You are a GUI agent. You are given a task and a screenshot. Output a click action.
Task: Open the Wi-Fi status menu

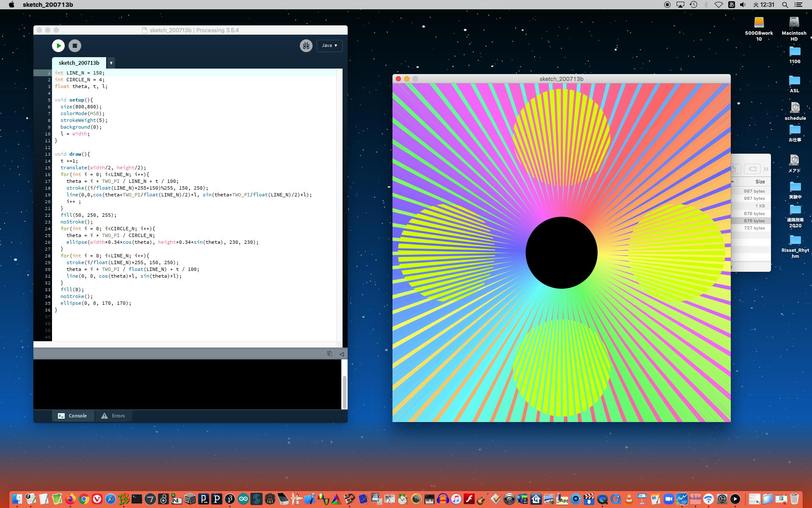[719, 5]
